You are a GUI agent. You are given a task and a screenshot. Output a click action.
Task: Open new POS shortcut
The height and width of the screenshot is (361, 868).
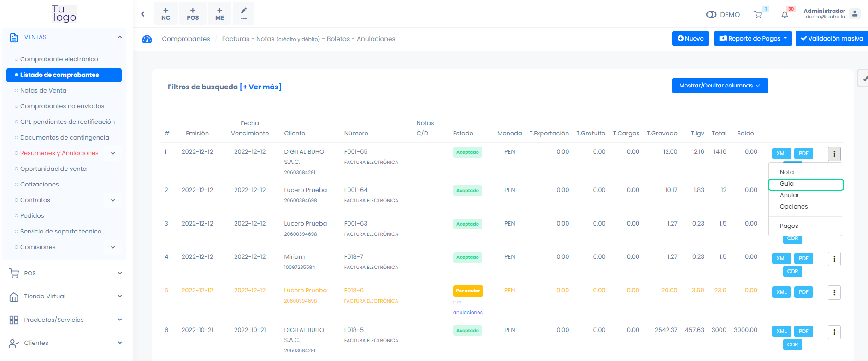point(193,14)
